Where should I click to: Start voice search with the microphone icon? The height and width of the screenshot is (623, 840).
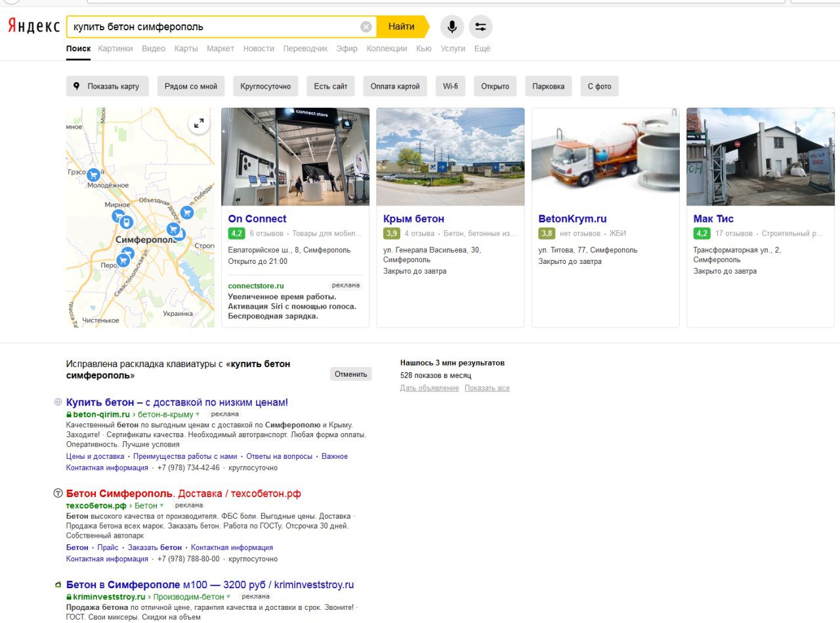click(x=452, y=27)
